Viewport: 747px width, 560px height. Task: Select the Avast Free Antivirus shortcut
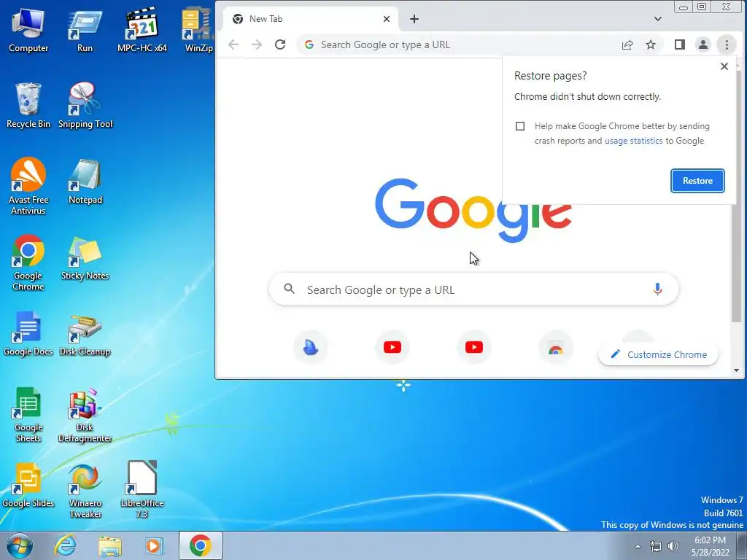tap(28, 187)
